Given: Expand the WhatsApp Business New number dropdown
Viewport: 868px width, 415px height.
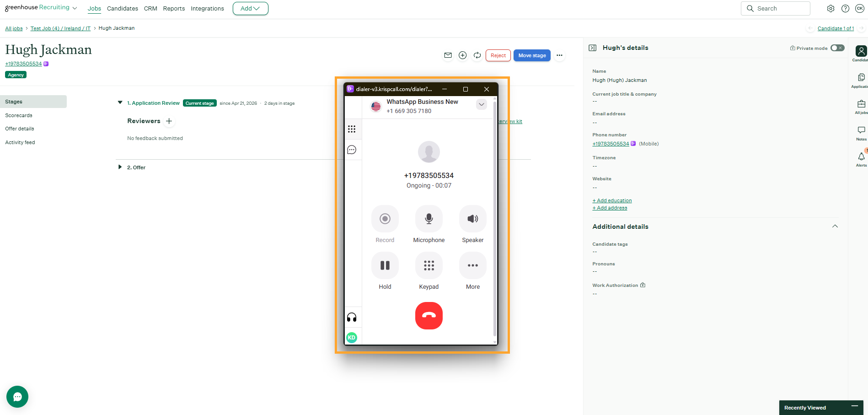Looking at the screenshot, I should click(x=482, y=104).
